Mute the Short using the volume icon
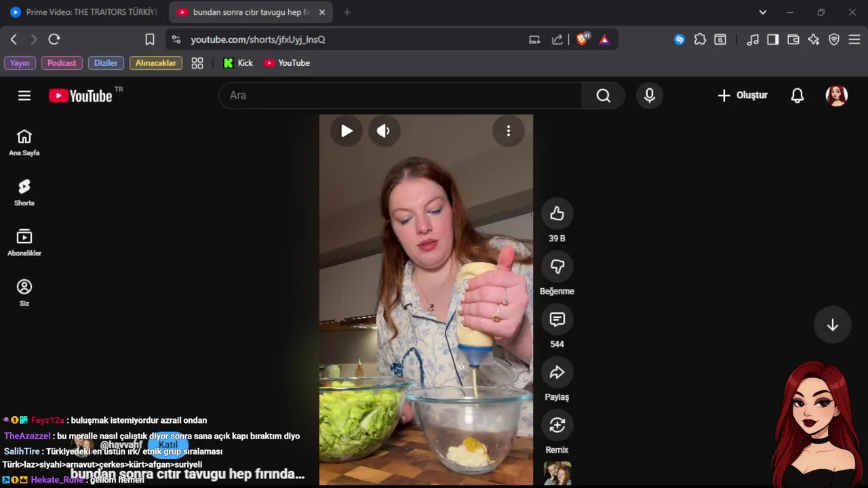 coord(383,131)
